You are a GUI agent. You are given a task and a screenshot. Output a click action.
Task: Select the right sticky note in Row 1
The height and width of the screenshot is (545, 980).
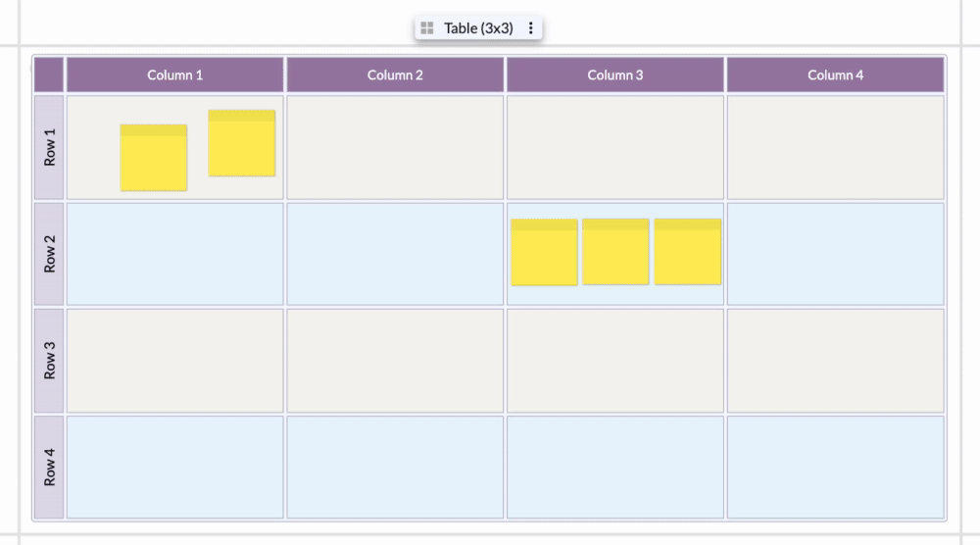point(242,143)
